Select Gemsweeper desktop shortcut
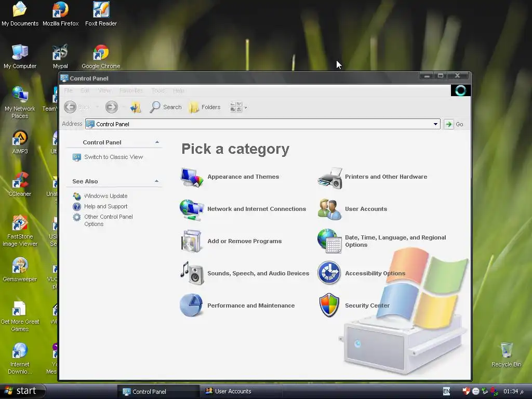 [x=20, y=270]
